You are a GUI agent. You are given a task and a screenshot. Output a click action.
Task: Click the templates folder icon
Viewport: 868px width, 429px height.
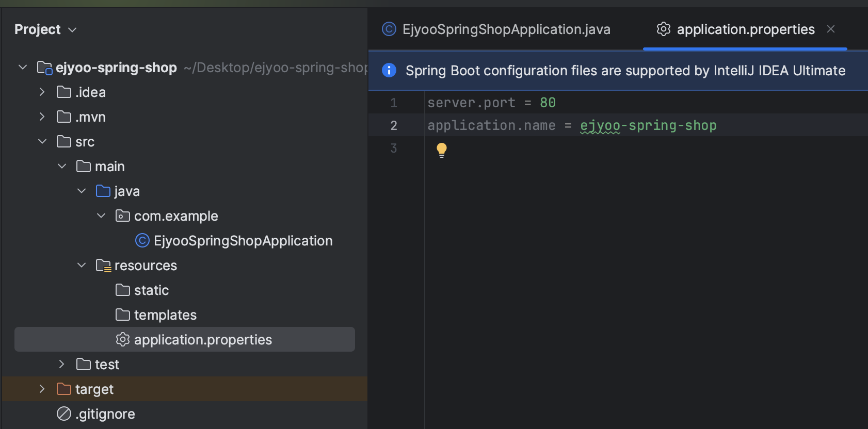coord(123,315)
